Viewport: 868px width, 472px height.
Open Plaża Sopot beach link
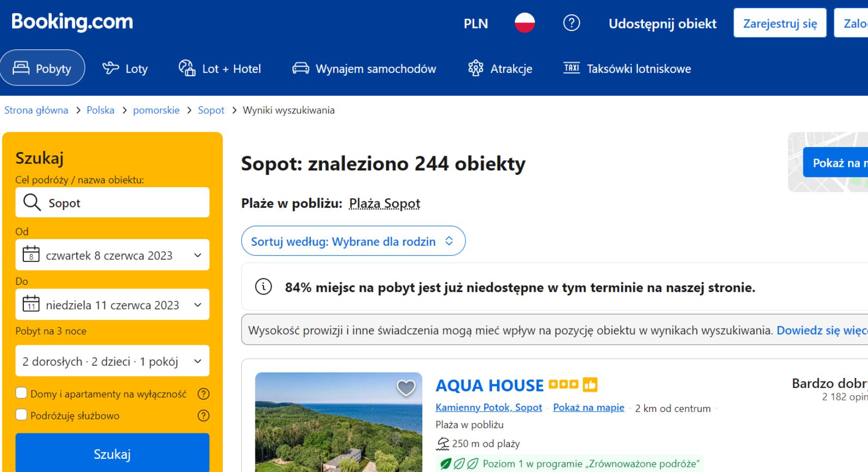click(x=384, y=203)
